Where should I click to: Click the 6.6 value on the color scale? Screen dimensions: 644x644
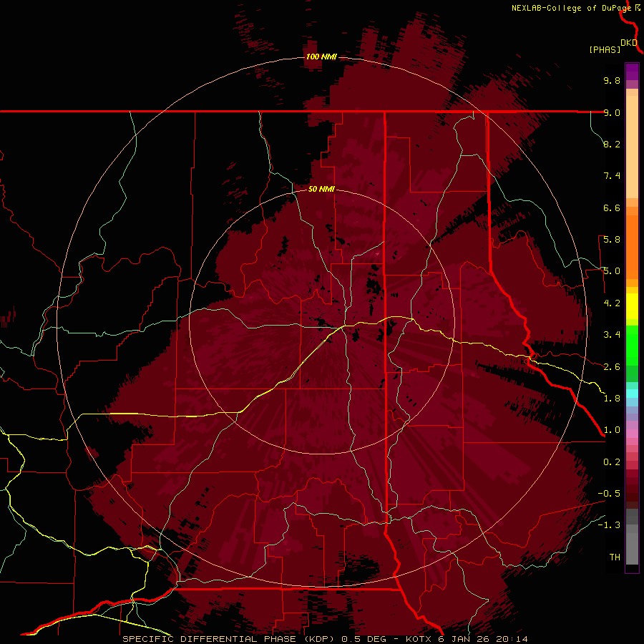612,208
